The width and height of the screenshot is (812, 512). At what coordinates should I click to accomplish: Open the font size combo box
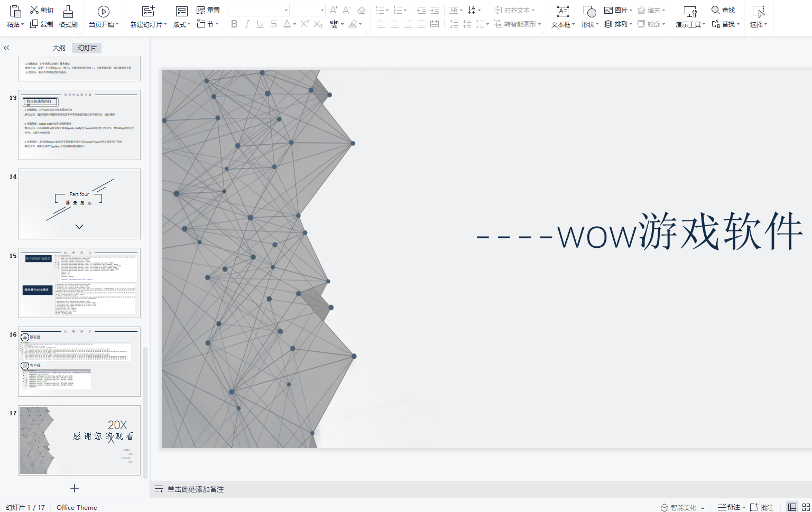307,10
